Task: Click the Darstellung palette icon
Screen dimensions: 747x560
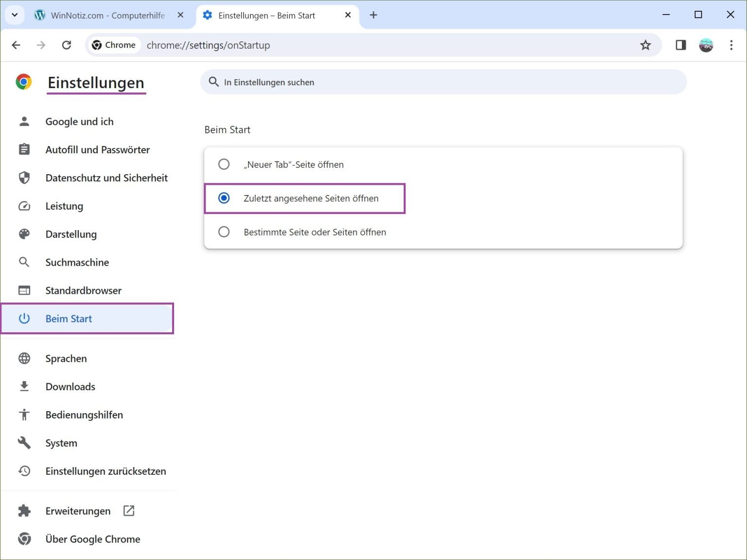Action: (x=24, y=234)
